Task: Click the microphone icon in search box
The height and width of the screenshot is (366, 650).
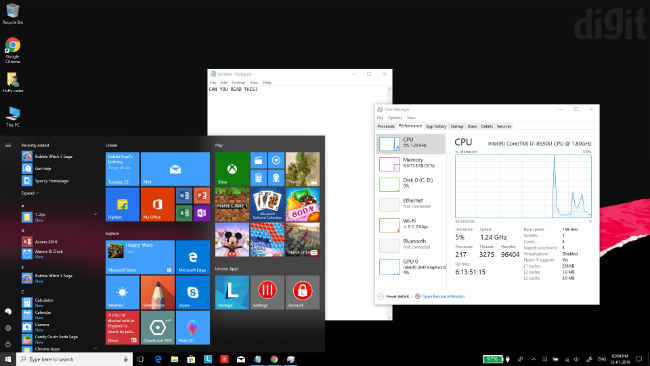Action: pyautogui.click(x=126, y=359)
